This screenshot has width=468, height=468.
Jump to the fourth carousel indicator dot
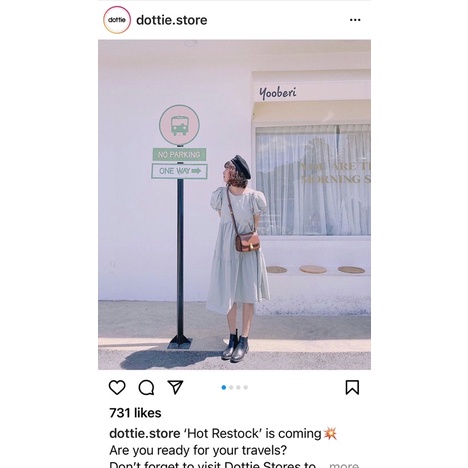(246, 387)
